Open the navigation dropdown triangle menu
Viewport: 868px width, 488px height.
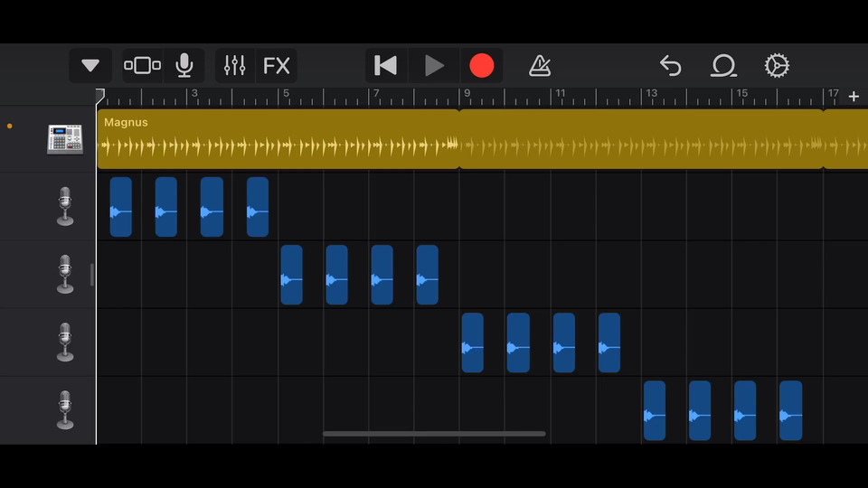tap(90, 66)
